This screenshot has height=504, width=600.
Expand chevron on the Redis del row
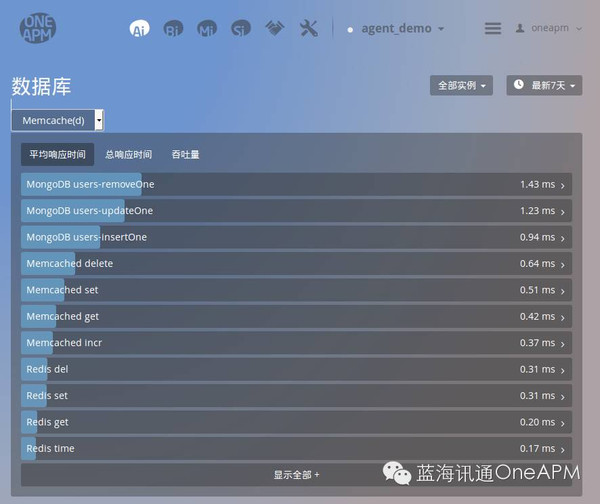pyautogui.click(x=563, y=370)
